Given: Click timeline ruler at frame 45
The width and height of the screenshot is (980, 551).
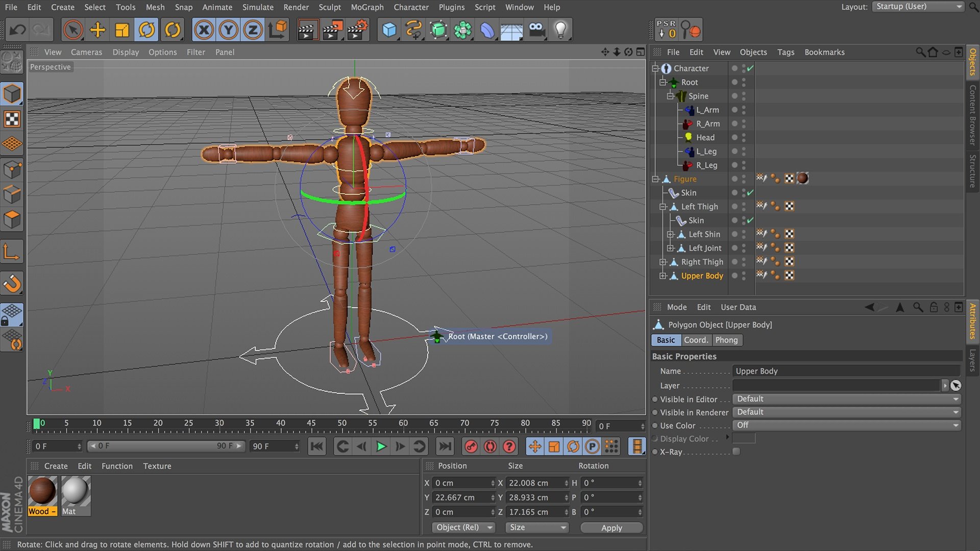Looking at the screenshot, I should (x=311, y=424).
